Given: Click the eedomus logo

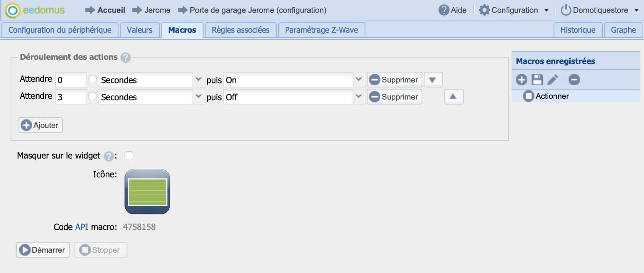Looking at the screenshot, I should click(x=35, y=10).
